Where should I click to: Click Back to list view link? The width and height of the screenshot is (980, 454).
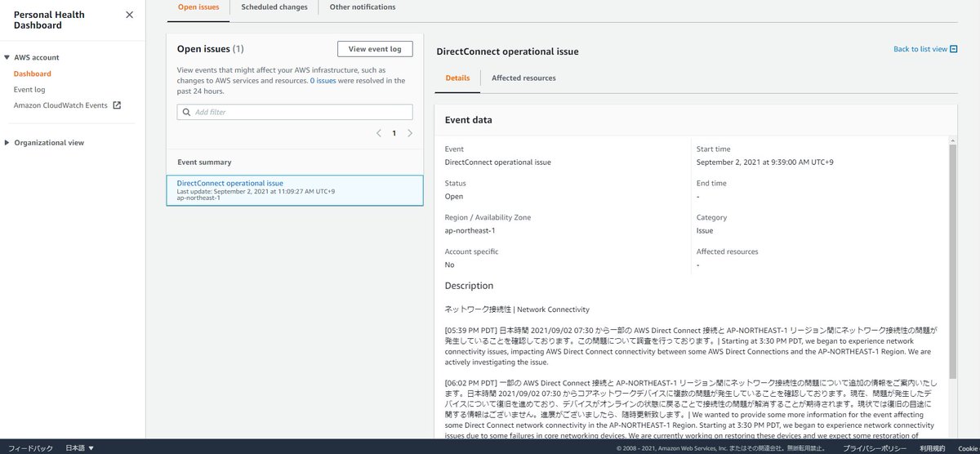tap(920, 49)
